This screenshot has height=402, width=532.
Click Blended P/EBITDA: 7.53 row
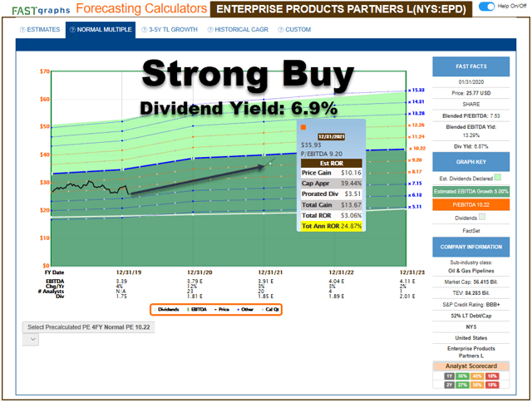pos(471,115)
